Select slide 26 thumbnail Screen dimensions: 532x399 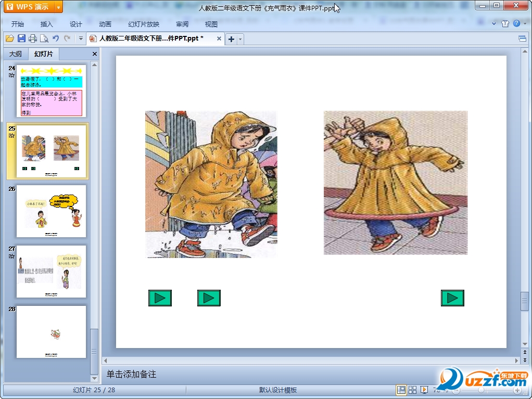[x=51, y=211]
